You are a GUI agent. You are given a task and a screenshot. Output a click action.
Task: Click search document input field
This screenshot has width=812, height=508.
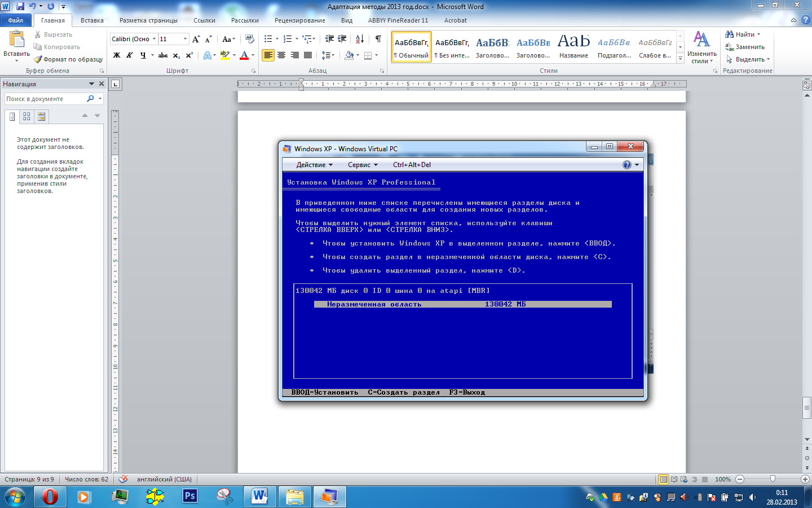(45, 99)
